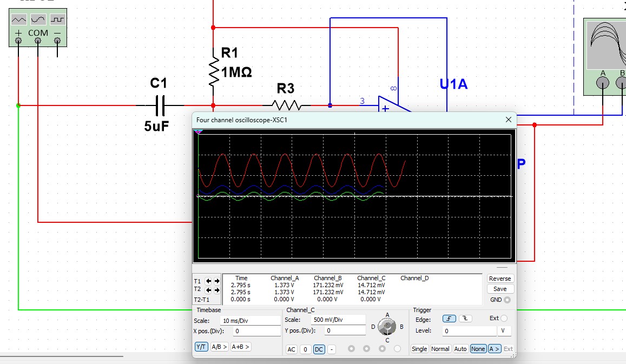The height and width of the screenshot is (364, 626).
Task: Click the 1MΩ value label of R1
Action: pos(236,72)
